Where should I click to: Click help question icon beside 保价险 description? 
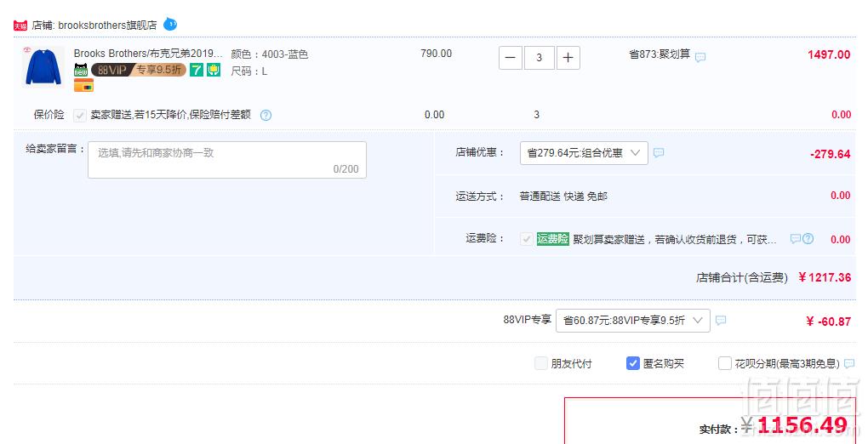coord(266,115)
